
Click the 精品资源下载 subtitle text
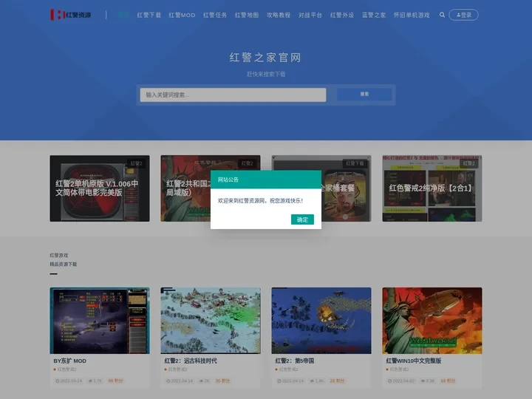click(x=63, y=264)
